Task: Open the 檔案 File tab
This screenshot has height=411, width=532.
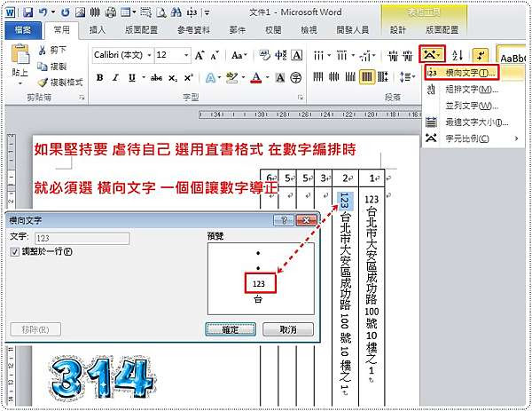Action: 23,30
